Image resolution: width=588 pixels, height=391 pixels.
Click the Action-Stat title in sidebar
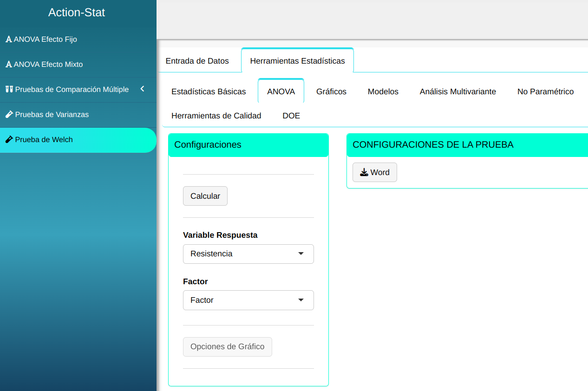coord(77,13)
